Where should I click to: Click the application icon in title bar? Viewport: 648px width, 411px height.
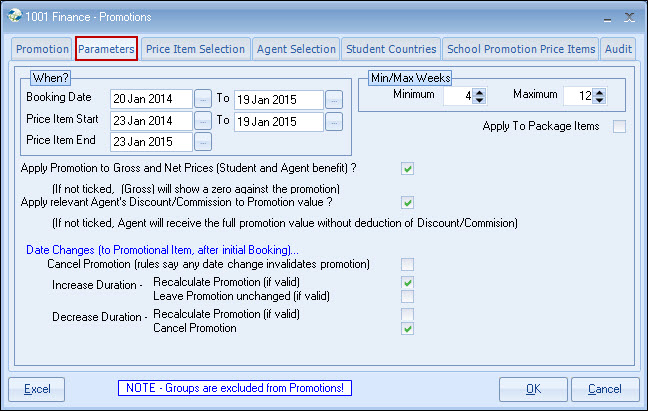14,15
